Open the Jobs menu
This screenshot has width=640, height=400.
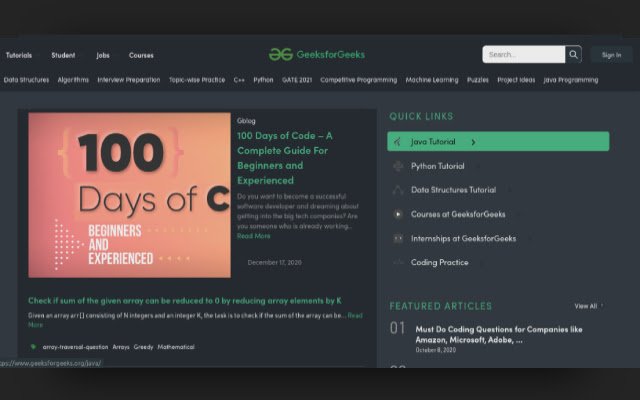(103, 55)
